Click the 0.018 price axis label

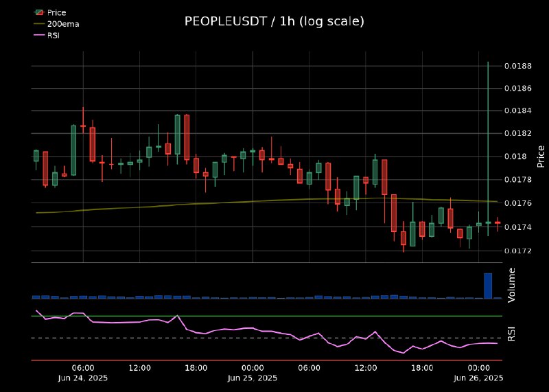515,157
